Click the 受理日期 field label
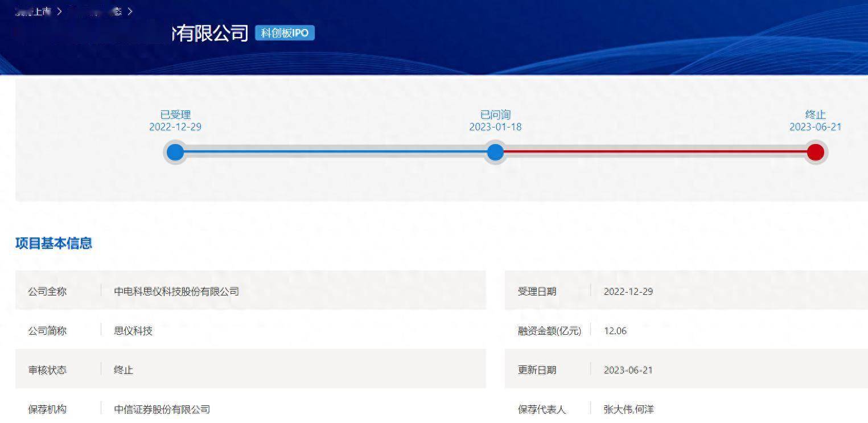 [x=537, y=291]
